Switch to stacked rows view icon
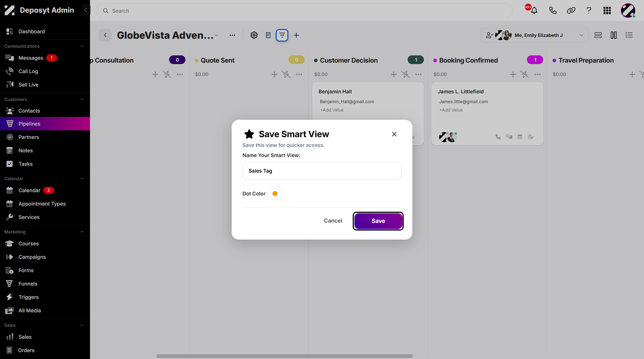 [598, 35]
